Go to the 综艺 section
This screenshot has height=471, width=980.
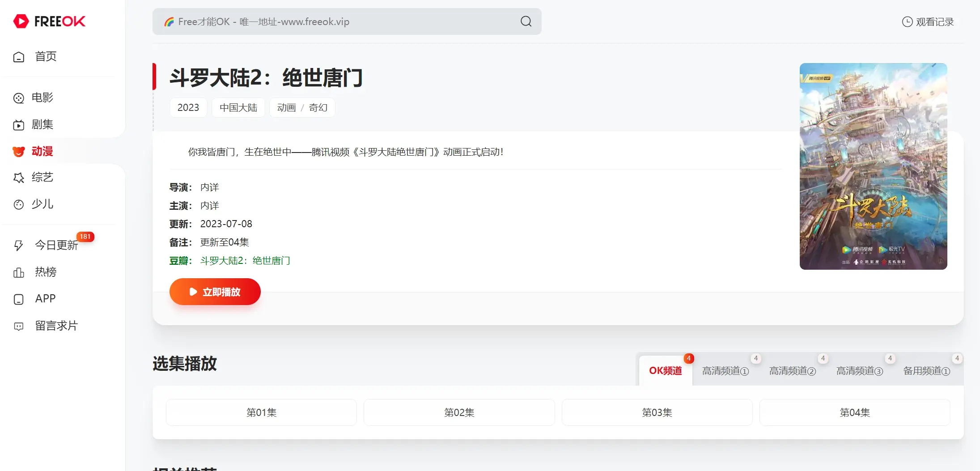[x=42, y=178]
